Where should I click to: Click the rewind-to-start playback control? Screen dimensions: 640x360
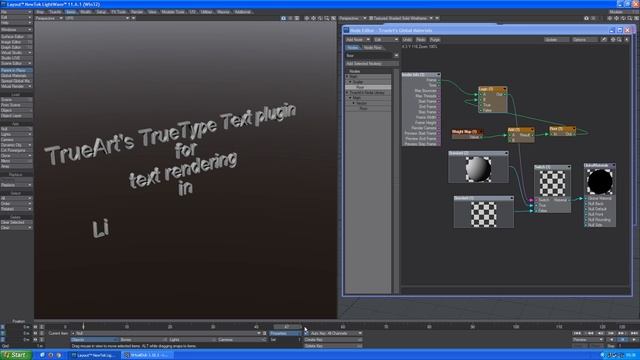[x=577, y=333]
